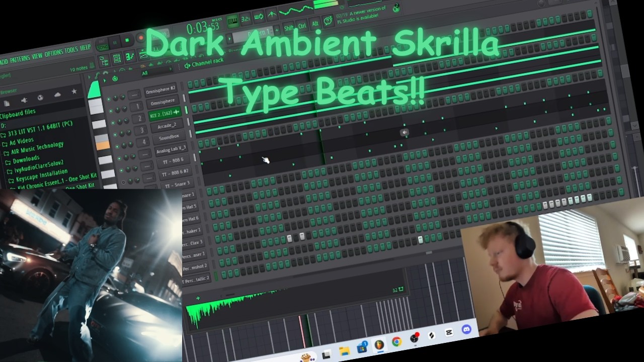The width and height of the screenshot is (644, 362).
Task: Toggle typing keyboard to piano icon
Action: [x=233, y=21]
